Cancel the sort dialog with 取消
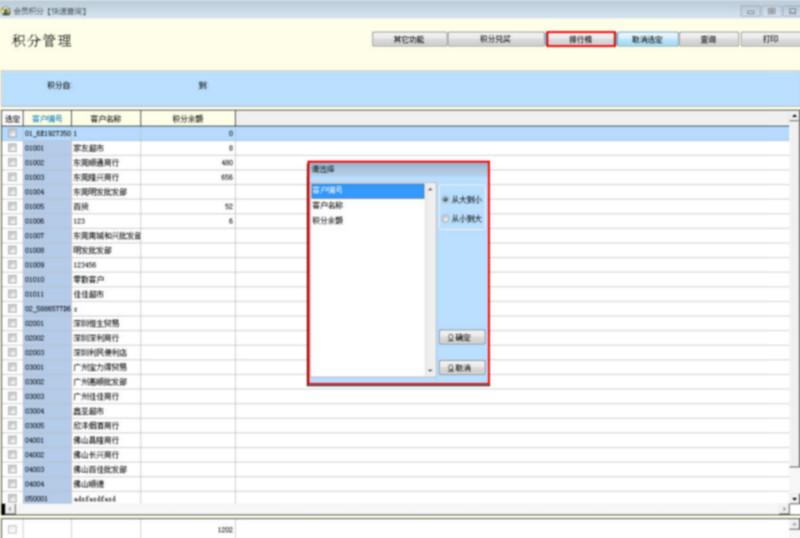 pos(462,368)
